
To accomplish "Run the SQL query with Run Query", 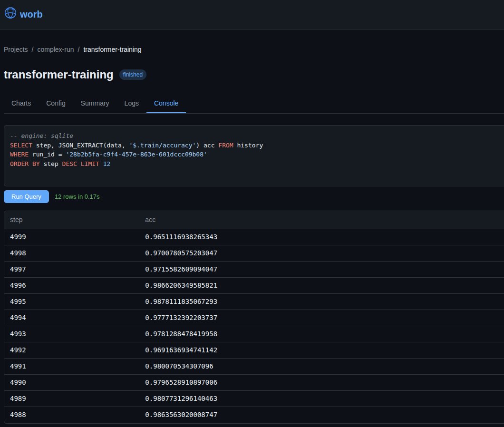I will coord(26,197).
